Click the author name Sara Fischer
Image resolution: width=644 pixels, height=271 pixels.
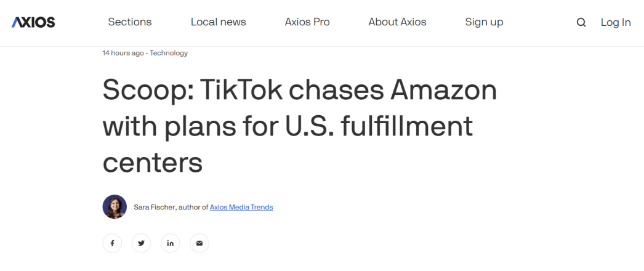[x=154, y=208]
